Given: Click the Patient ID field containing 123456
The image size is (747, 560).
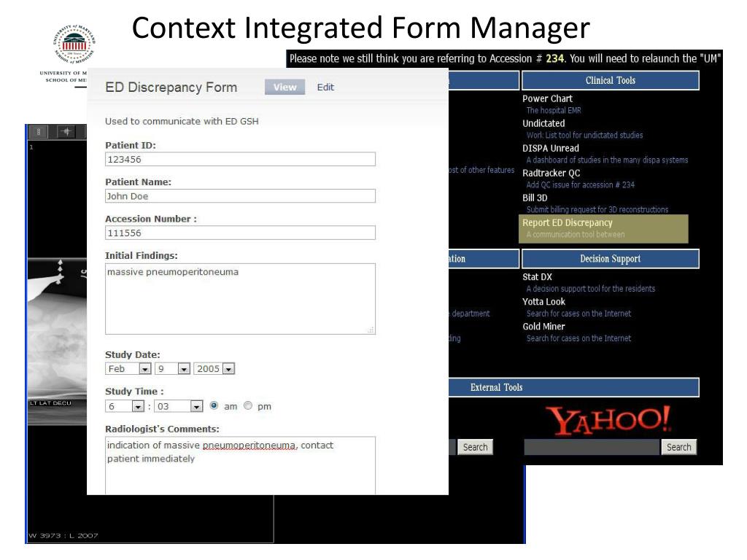Looking at the screenshot, I should (240, 159).
